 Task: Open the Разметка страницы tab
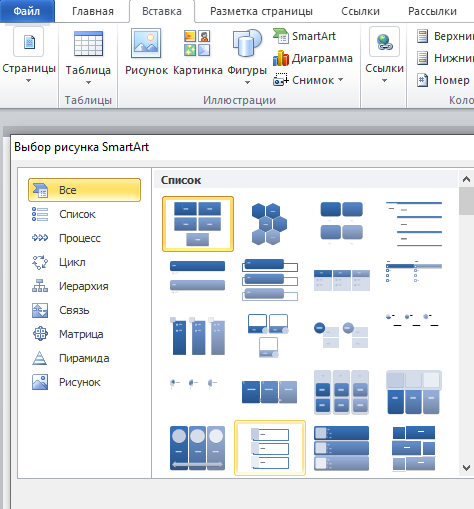pyautogui.click(x=261, y=11)
